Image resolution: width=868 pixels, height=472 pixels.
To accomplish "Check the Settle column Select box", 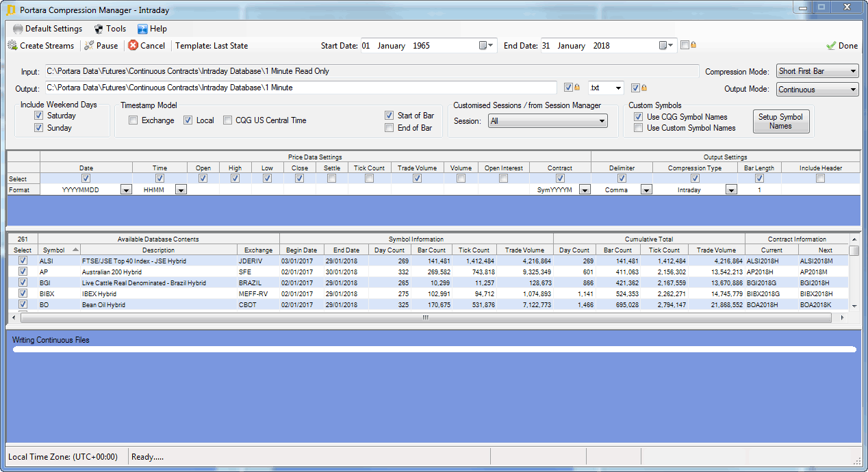I will click(x=332, y=179).
